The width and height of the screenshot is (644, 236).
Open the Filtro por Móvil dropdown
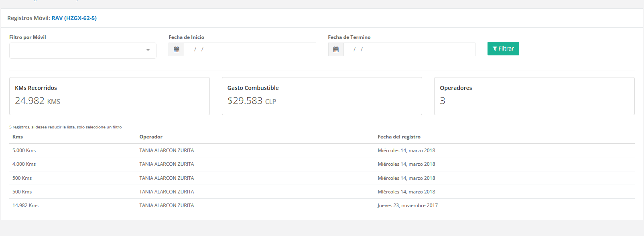point(83,51)
